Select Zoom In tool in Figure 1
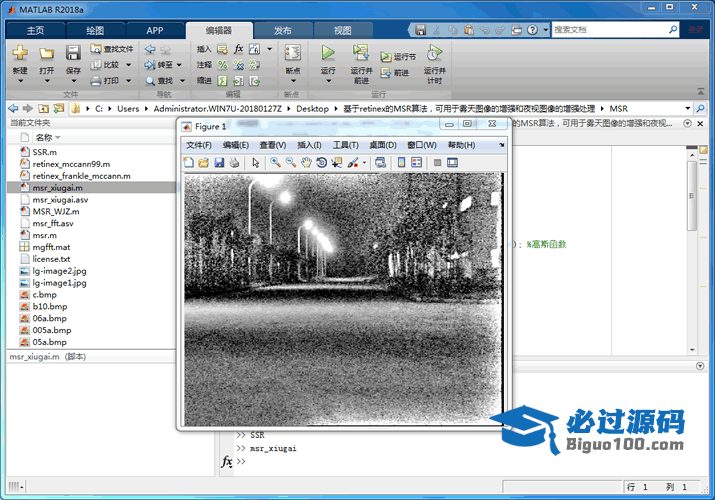 pyautogui.click(x=275, y=162)
